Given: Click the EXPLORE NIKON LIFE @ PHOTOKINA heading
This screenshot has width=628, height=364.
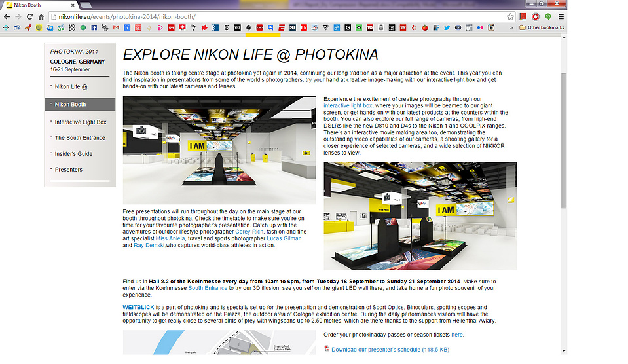Looking at the screenshot, I should click(250, 54).
